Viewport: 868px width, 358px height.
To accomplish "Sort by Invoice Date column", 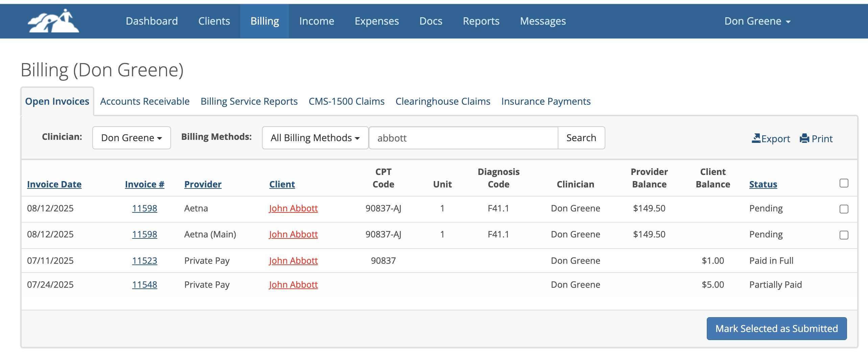I will click(54, 184).
